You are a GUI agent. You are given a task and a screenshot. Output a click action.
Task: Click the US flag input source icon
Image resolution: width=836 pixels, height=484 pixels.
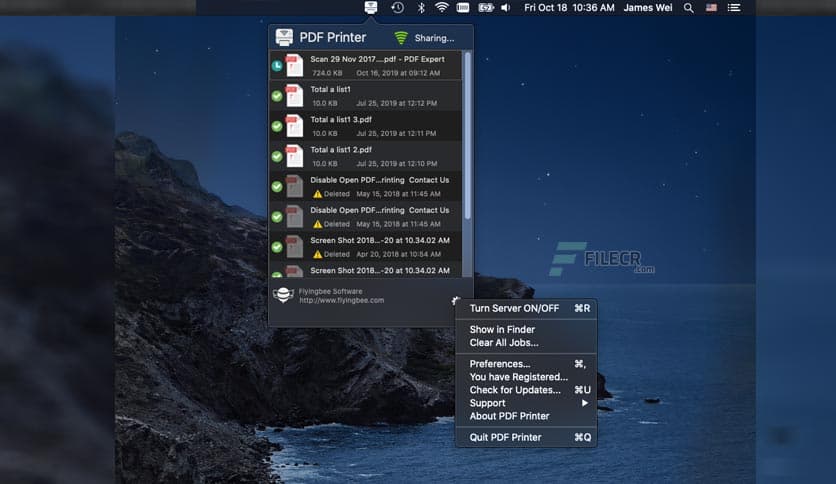click(711, 7)
